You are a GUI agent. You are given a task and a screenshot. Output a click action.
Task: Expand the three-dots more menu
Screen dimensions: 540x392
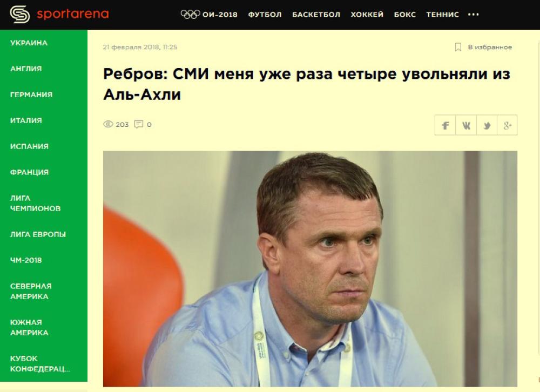point(474,15)
